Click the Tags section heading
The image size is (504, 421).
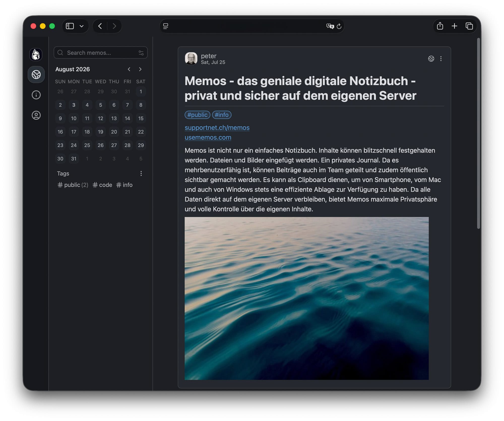point(63,174)
